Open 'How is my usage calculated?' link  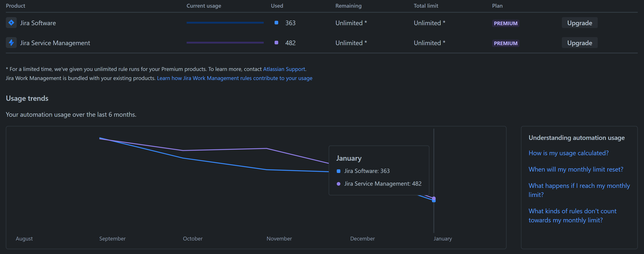tap(568, 153)
